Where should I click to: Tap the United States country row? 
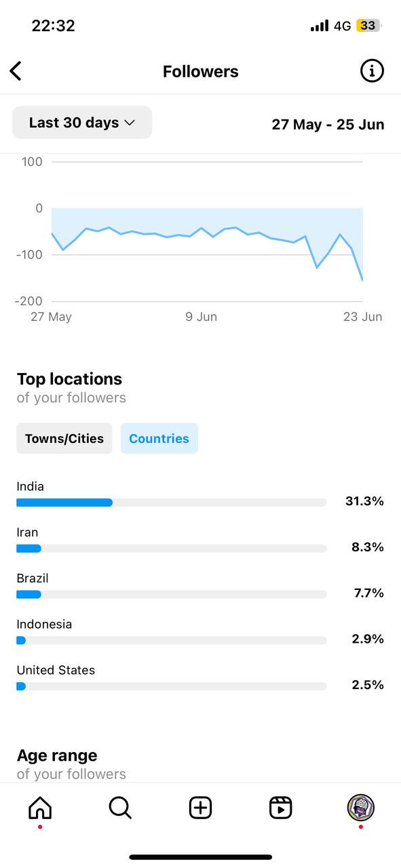pos(200,678)
